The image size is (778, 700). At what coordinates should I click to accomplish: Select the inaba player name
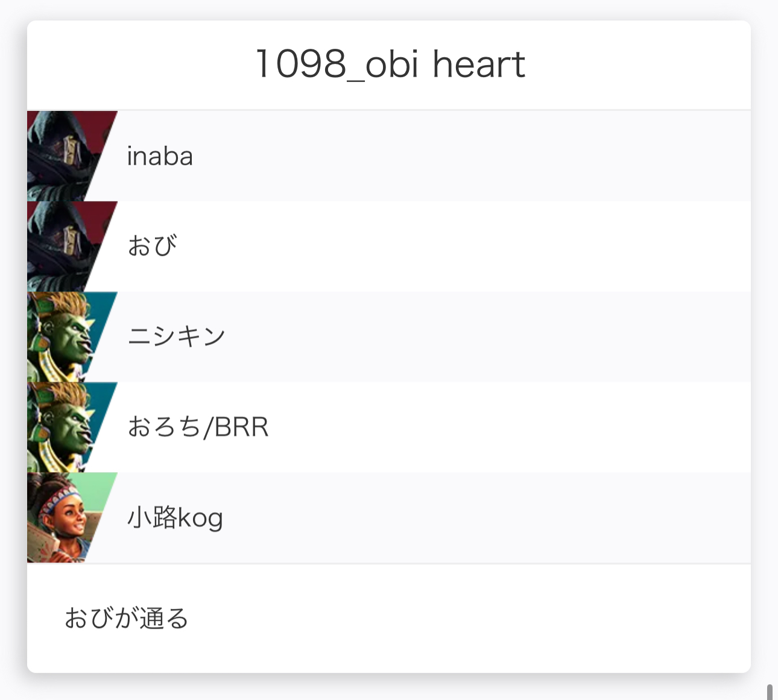pyautogui.click(x=160, y=157)
